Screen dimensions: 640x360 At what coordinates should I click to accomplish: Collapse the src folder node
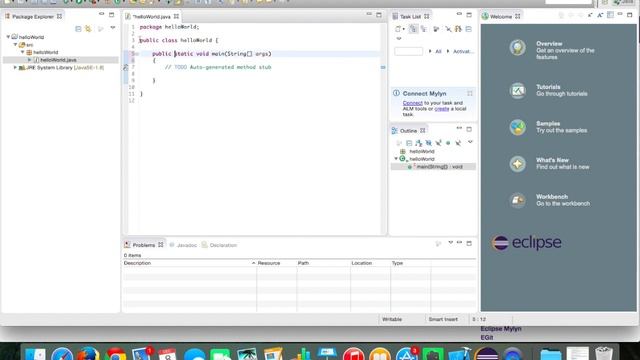(16, 44)
